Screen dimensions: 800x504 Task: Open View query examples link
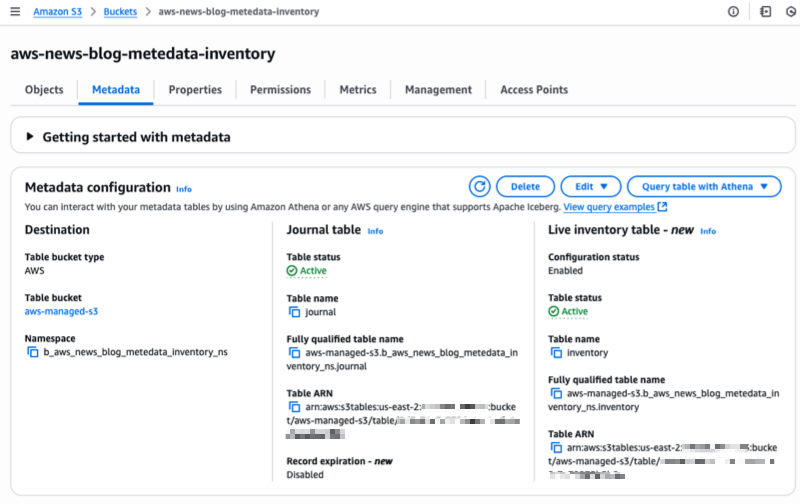point(609,207)
